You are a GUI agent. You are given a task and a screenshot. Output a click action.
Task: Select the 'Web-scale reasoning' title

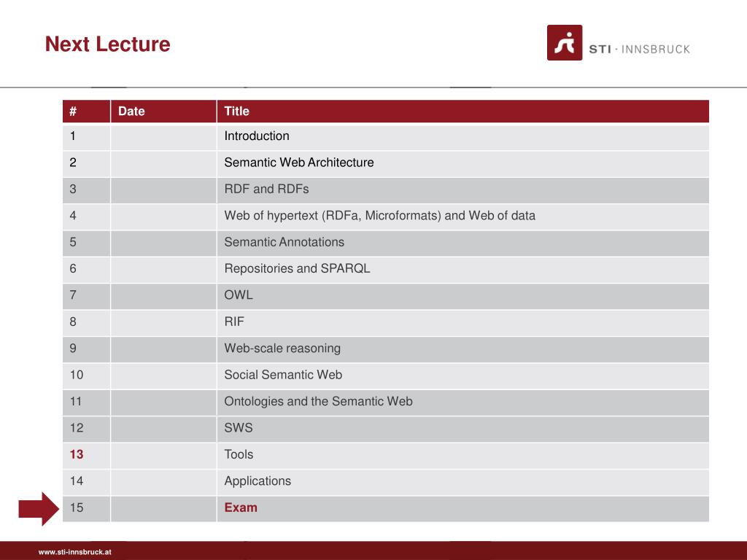click(282, 348)
